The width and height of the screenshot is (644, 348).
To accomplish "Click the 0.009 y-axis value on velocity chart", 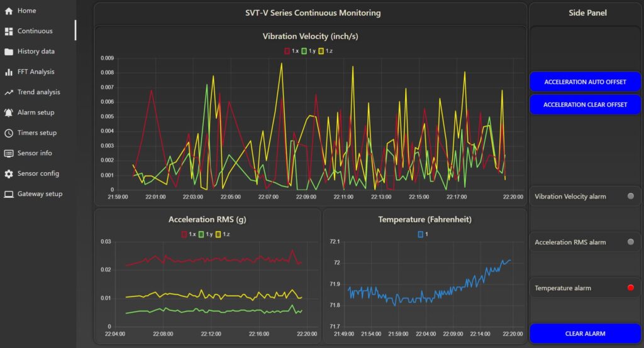I will [107, 58].
